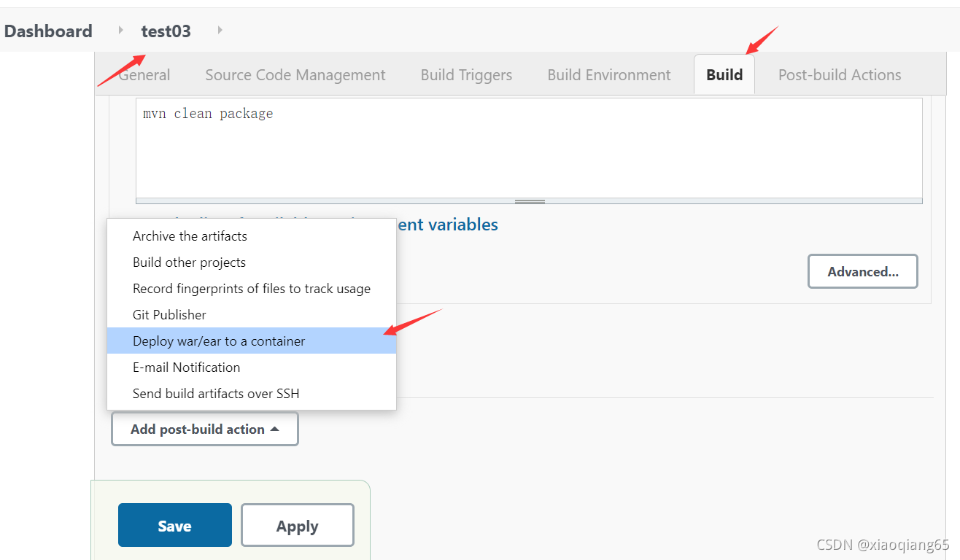This screenshot has width=960, height=560.
Task: Select 'Deploy war/ear to a container'
Action: 218,341
